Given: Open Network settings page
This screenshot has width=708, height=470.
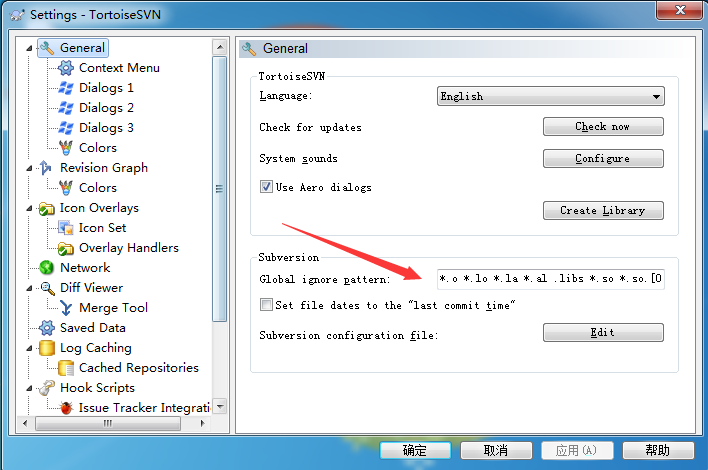Looking at the screenshot, I should point(85,268).
